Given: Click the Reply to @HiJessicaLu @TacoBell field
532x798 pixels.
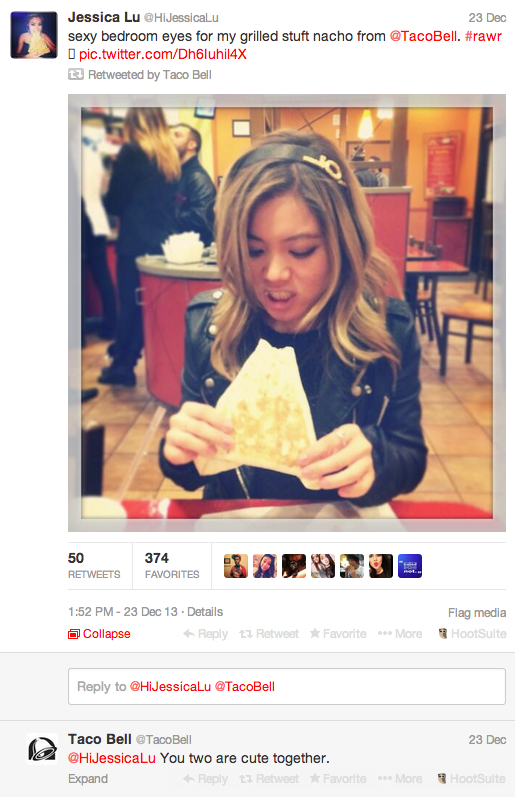Looking at the screenshot, I should coord(287,687).
